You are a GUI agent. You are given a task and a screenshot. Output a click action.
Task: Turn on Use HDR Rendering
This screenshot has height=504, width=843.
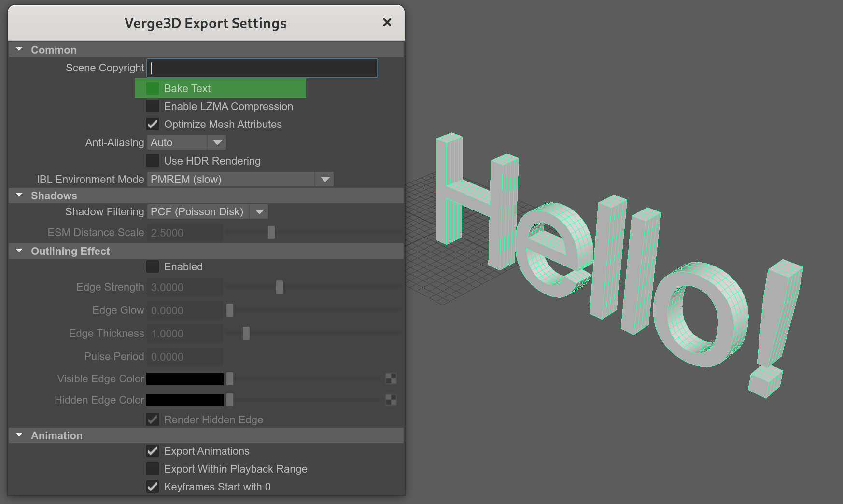(153, 161)
